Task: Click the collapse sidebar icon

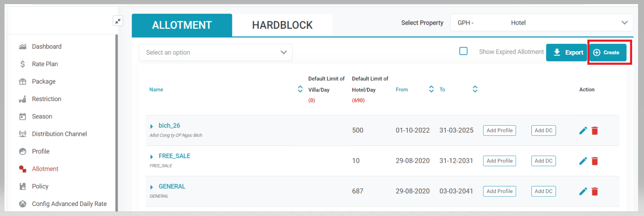Action: (118, 21)
